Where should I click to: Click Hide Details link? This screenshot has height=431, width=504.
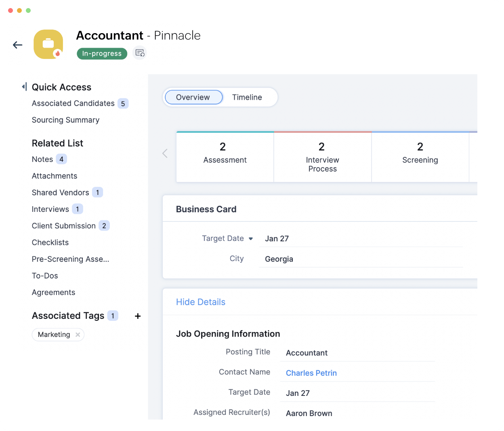click(x=200, y=302)
